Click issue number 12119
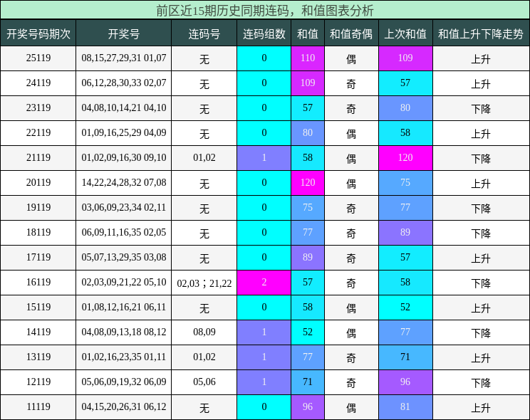 click(x=38, y=382)
